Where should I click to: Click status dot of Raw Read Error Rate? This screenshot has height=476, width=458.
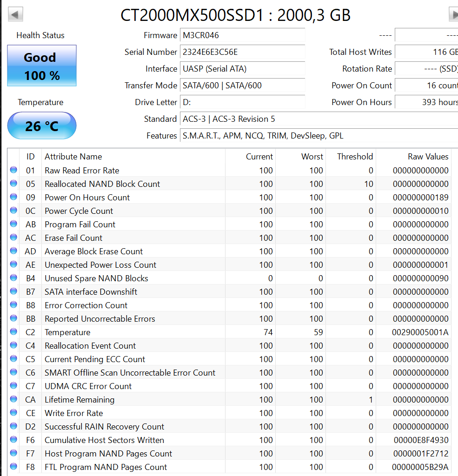click(x=13, y=170)
